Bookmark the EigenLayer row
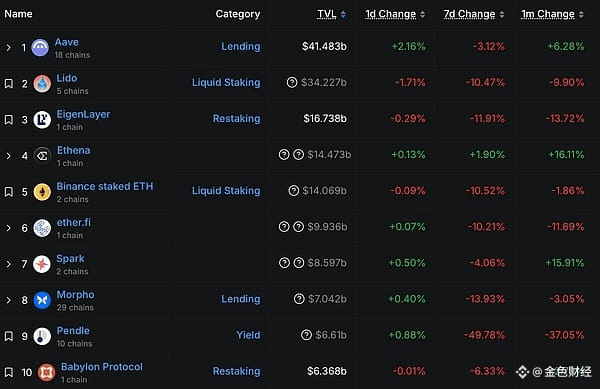 click(9, 120)
